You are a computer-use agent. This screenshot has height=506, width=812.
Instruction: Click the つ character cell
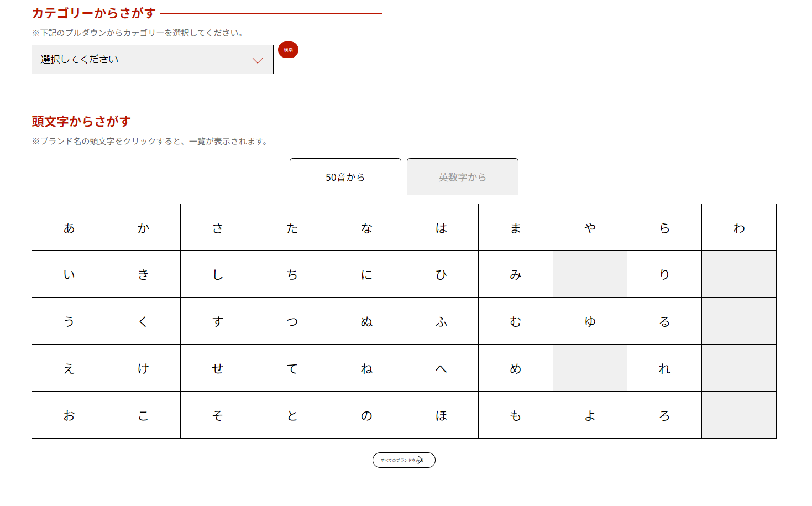[292, 321]
